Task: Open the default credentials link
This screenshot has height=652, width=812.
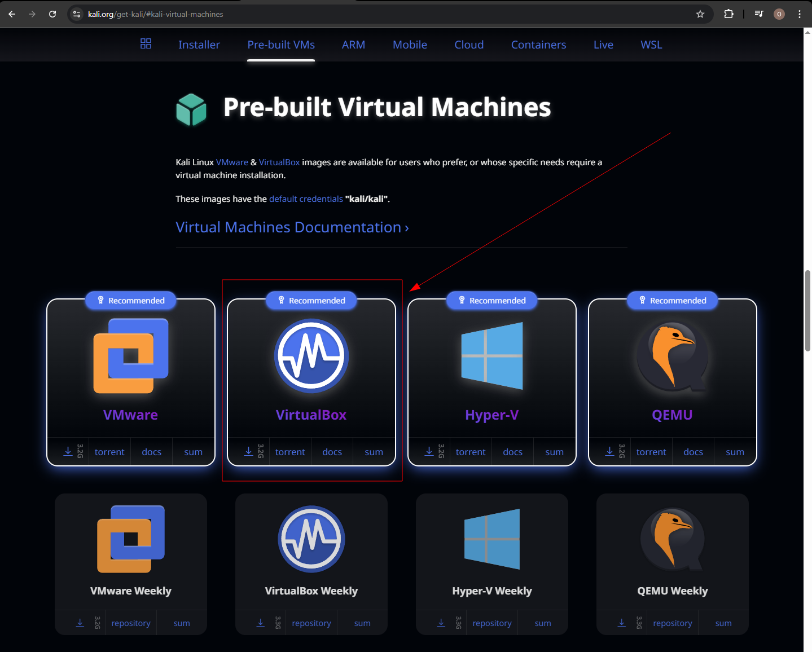Action: coord(306,199)
